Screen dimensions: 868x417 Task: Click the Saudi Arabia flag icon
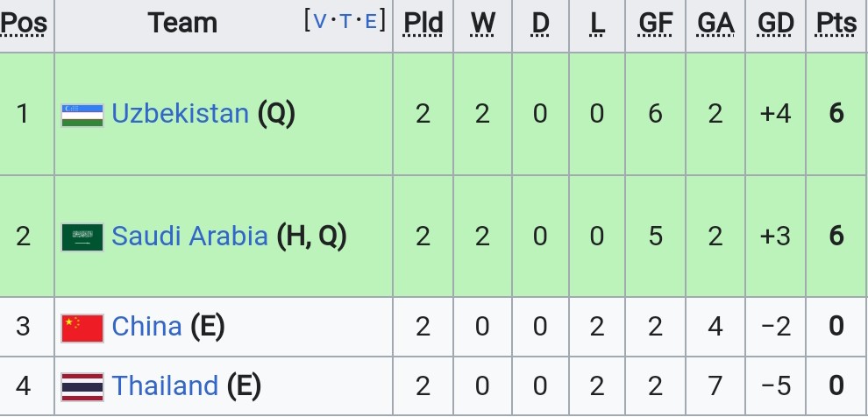pos(82,237)
